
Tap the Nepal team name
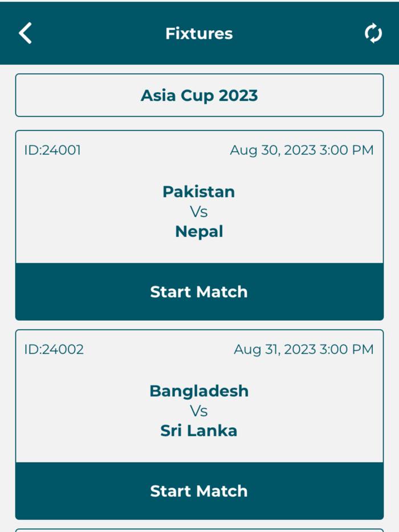coord(198,231)
